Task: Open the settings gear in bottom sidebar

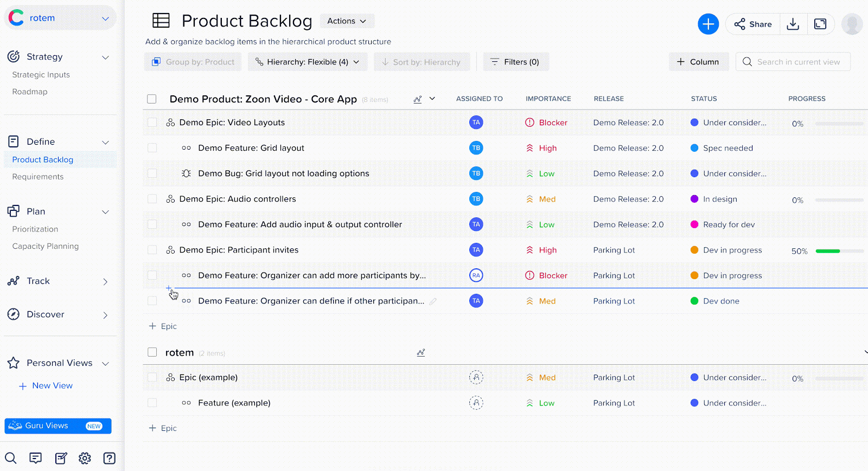Action: point(85,459)
